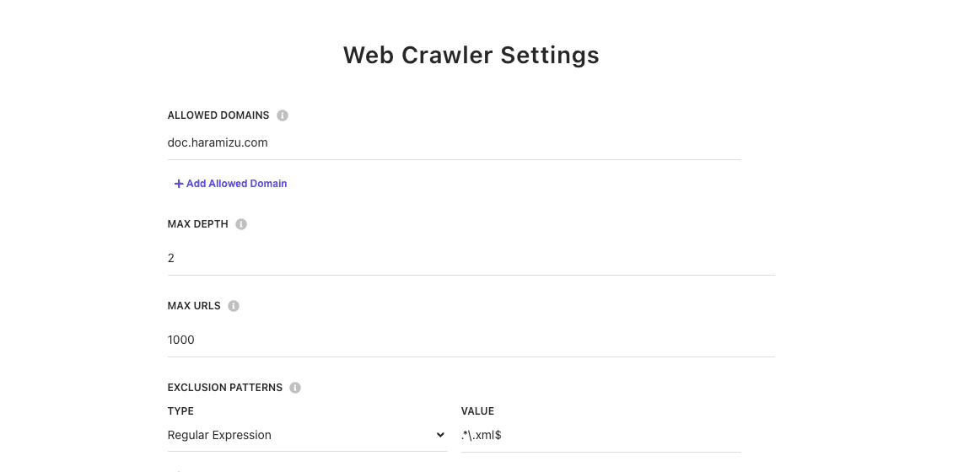The height and width of the screenshot is (472, 980).
Task: Click the ALLOWED DOMAINS label
Action: pyautogui.click(x=218, y=115)
